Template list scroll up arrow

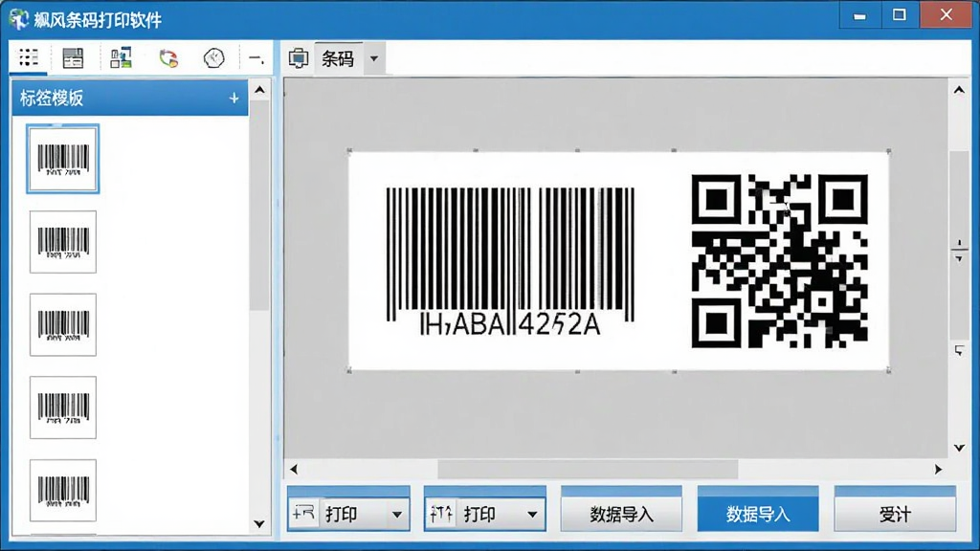(259, 91)
